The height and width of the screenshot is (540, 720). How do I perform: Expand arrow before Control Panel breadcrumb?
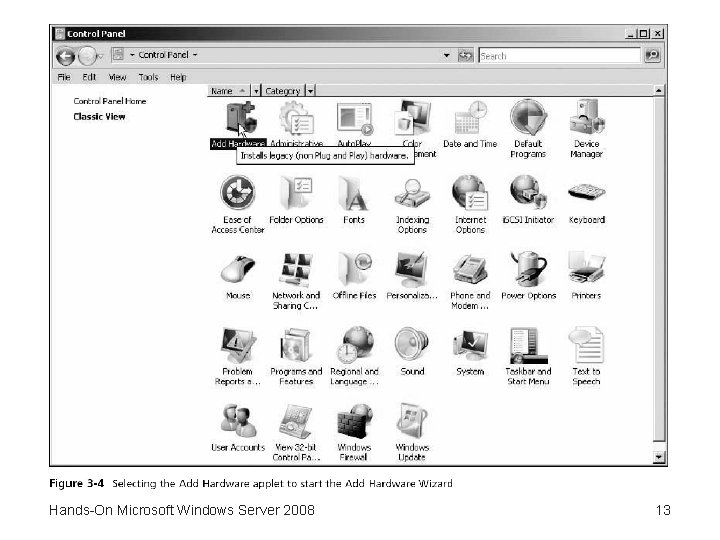132,55
